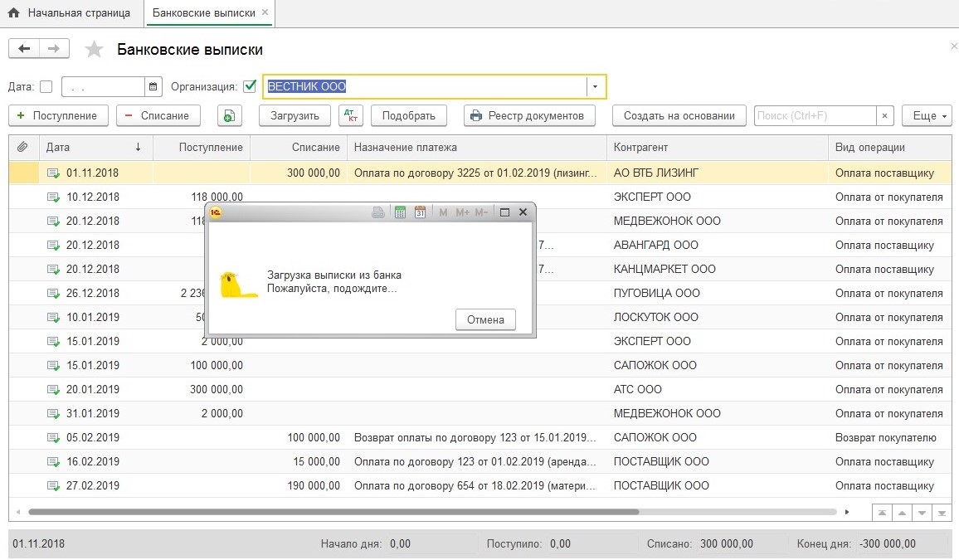Clear the search field with the x icon
This screenshot has width=959, height=560.
click(x=885, y=116)
